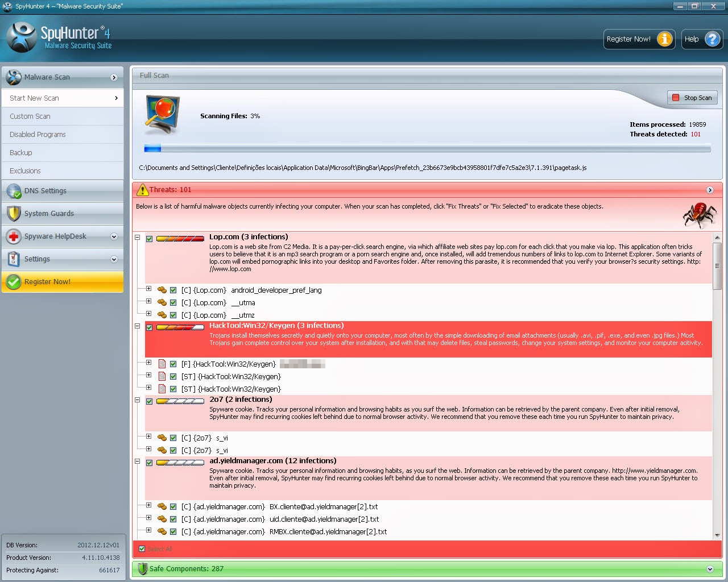Collapse the ad.yieldmanager.com threat group
The image size is (728, 582).
tap(137, 461)
